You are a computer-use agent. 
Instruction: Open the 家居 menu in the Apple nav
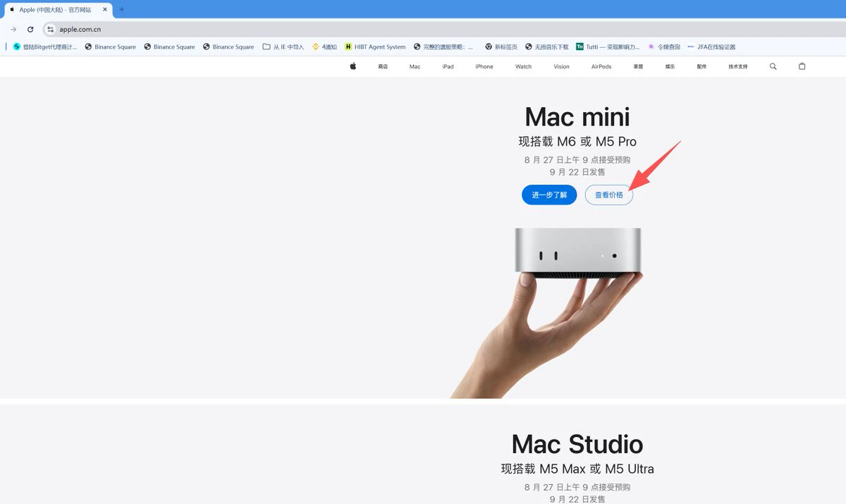coord(638,67)
